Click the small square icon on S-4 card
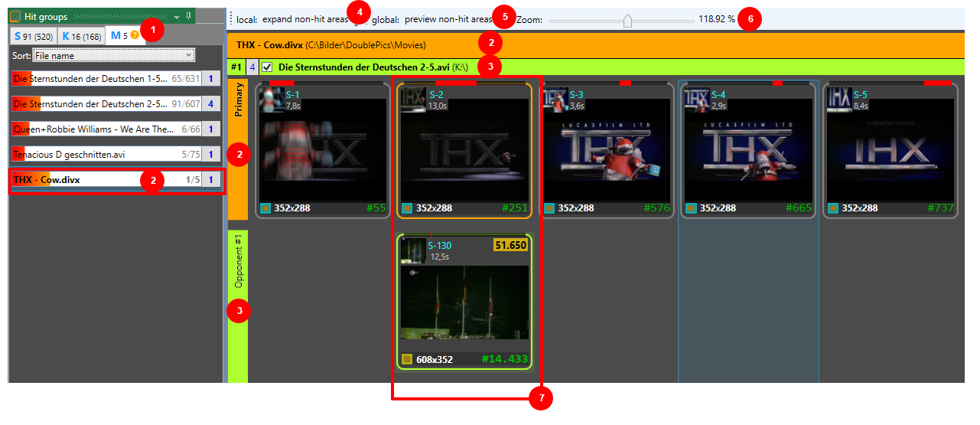The width and height of the screenshot is (980, 425). click(x=691, y=208)
